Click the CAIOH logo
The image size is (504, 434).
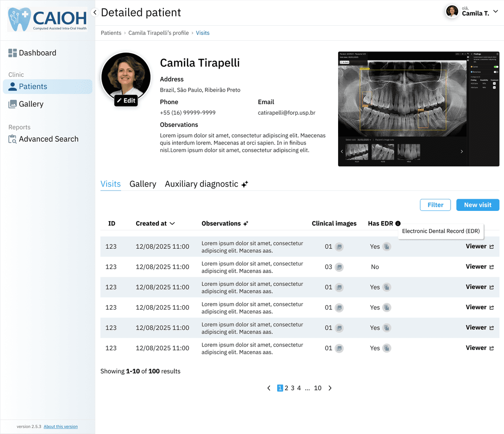point(46,18)
